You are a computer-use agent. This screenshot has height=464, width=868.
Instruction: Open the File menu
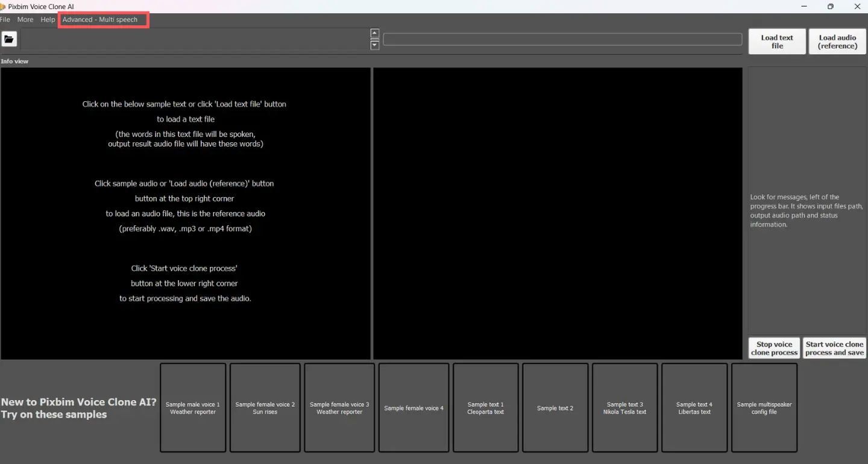coord(5,20)
